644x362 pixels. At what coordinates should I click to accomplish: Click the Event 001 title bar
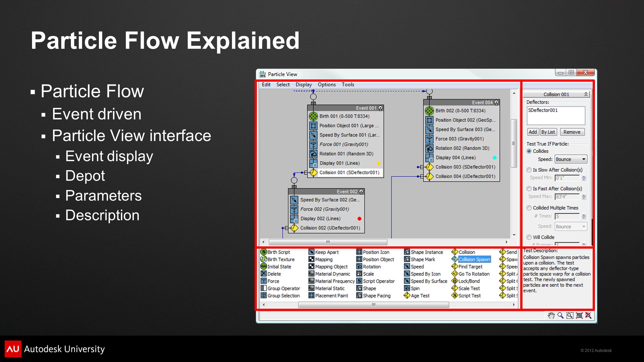tap(345, 108)
